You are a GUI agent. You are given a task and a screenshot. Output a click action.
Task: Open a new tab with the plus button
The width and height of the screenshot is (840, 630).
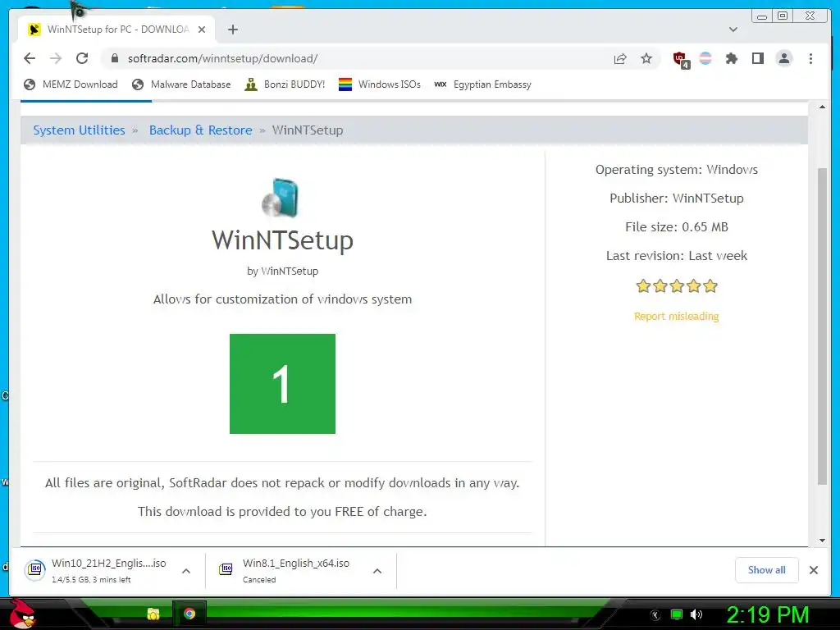pos(232,30)
